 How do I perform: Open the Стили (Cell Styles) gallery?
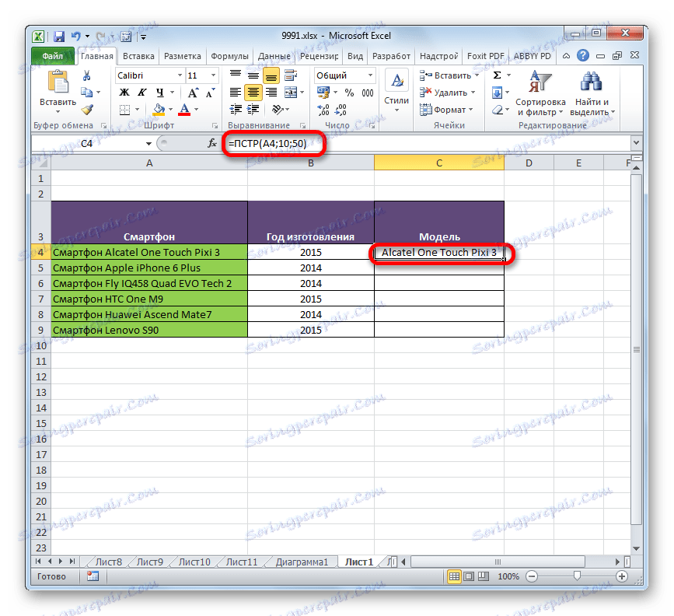396,86
